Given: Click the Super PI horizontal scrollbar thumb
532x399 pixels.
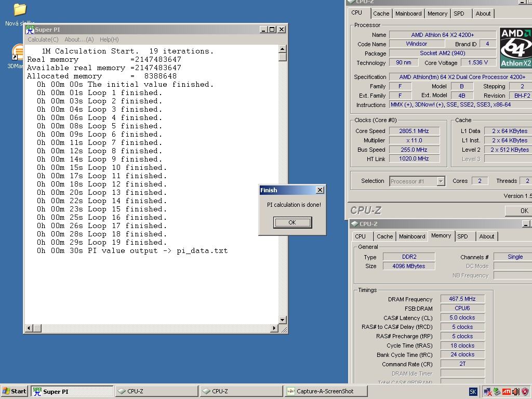Looking at the screenshot, I should point(37,328).
